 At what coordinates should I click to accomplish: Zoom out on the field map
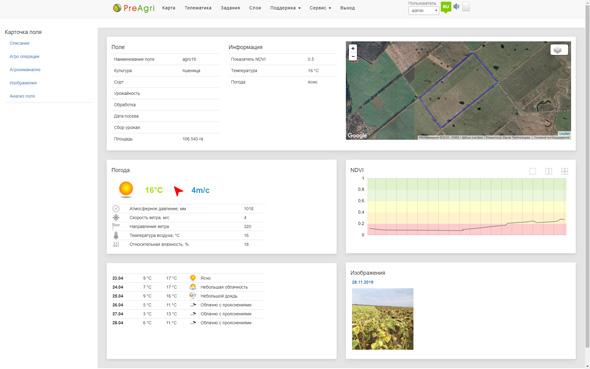pos(353,56)
